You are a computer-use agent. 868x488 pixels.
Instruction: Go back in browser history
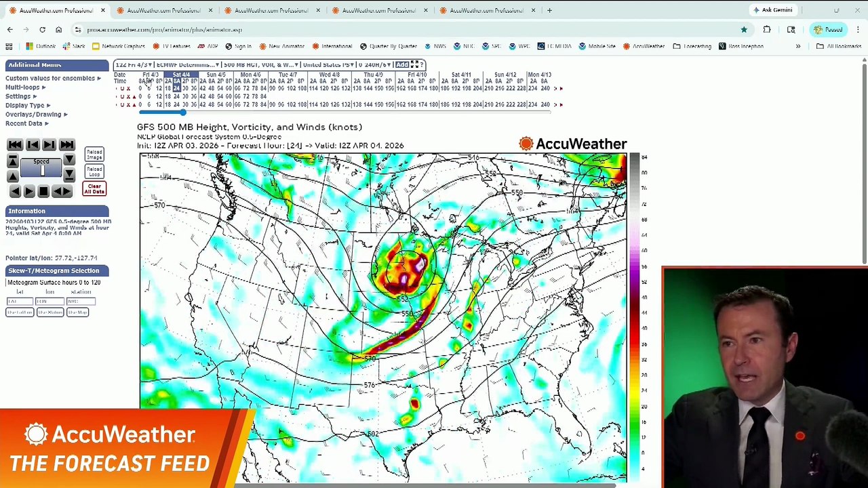tap(9, 29)
